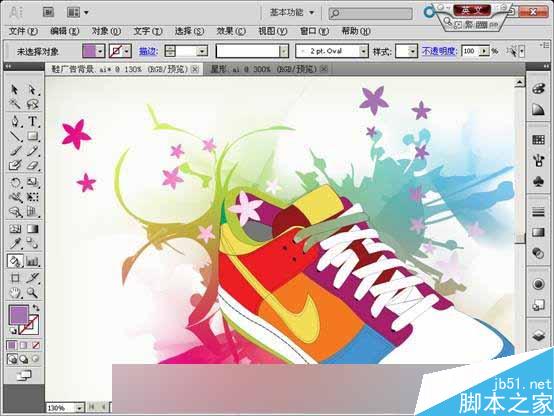Select the Hand tool
The width and height of the screenshot is (554, 416).
tap(15, 293)
